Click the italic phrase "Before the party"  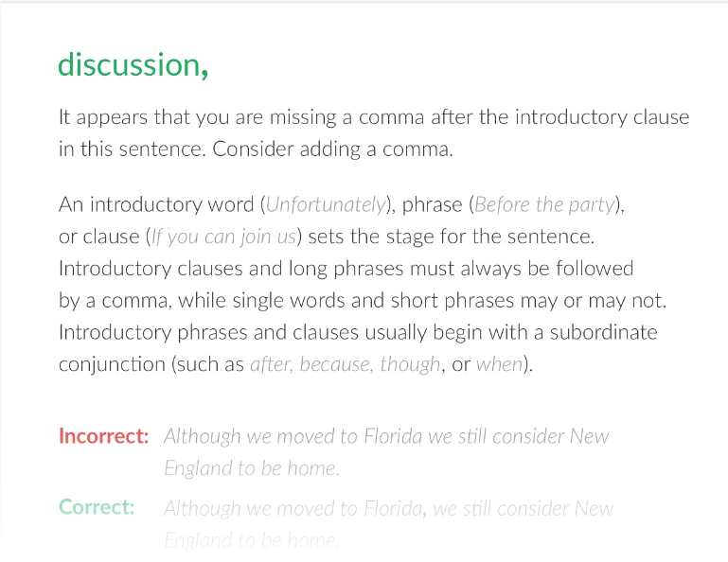click(544, 204)
